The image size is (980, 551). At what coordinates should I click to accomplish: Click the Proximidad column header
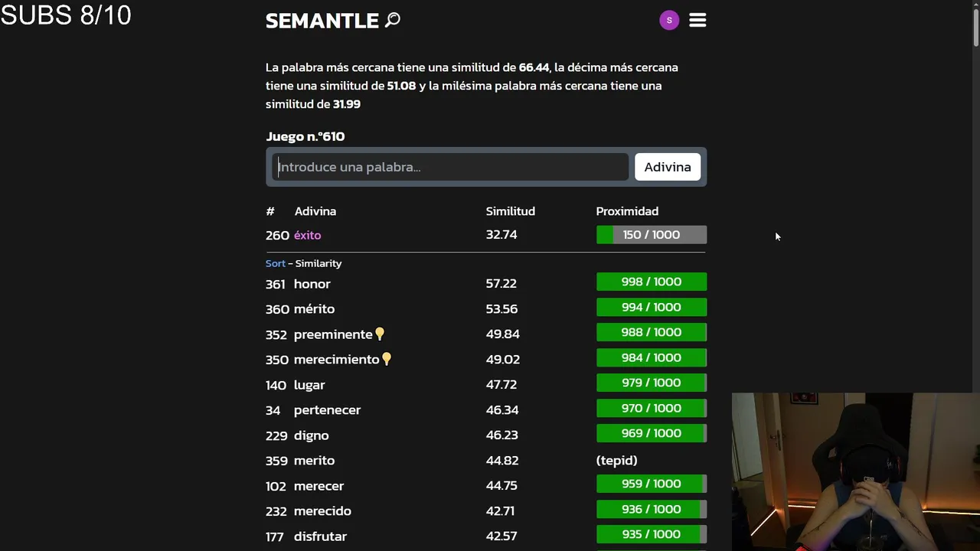(627, 211)
